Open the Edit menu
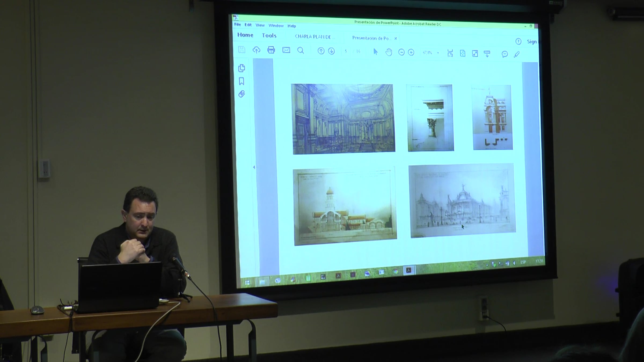This screenshot has height=362, width=644. [248, 25]
